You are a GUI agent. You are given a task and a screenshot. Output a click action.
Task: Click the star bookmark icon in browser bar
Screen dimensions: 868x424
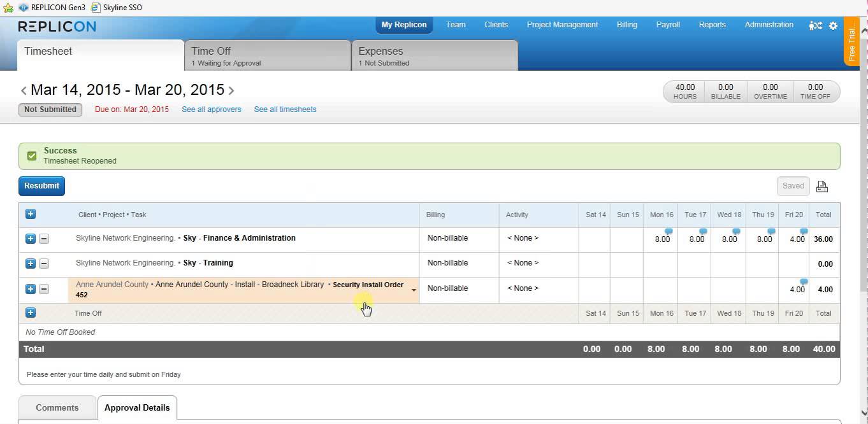point(8,8)
